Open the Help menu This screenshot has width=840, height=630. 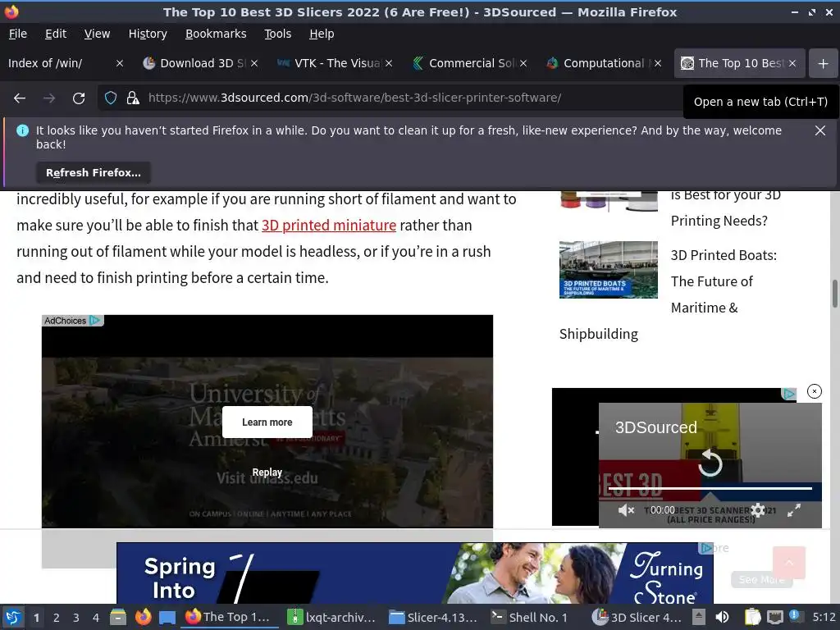(322, 34)
